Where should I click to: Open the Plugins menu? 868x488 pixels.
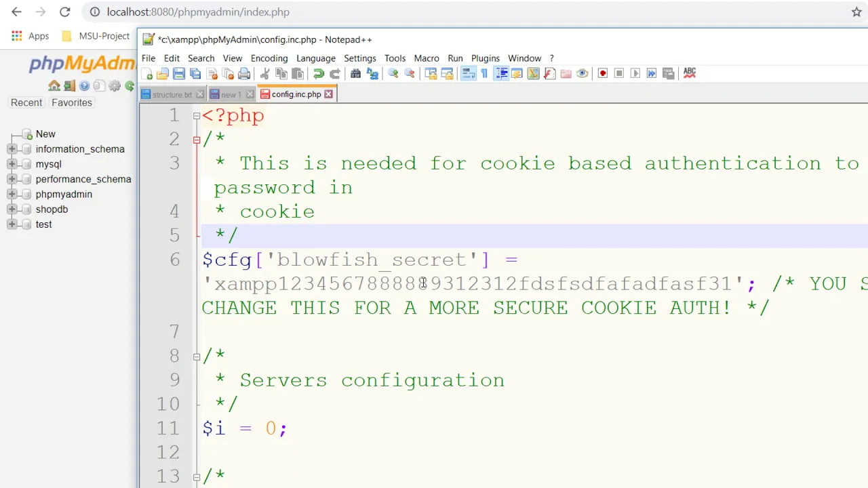(x=486, y=58)
